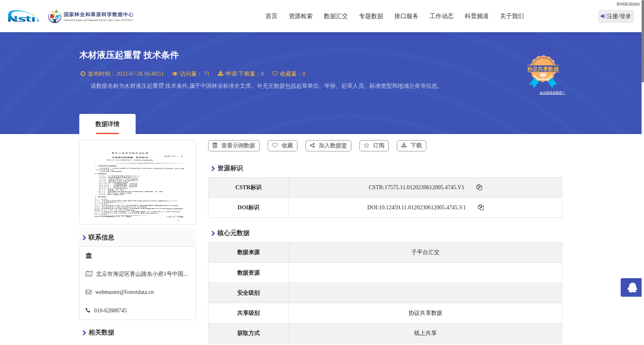Expand the 核心元数据 section chevron
The image size is (644, 345).
213,233
